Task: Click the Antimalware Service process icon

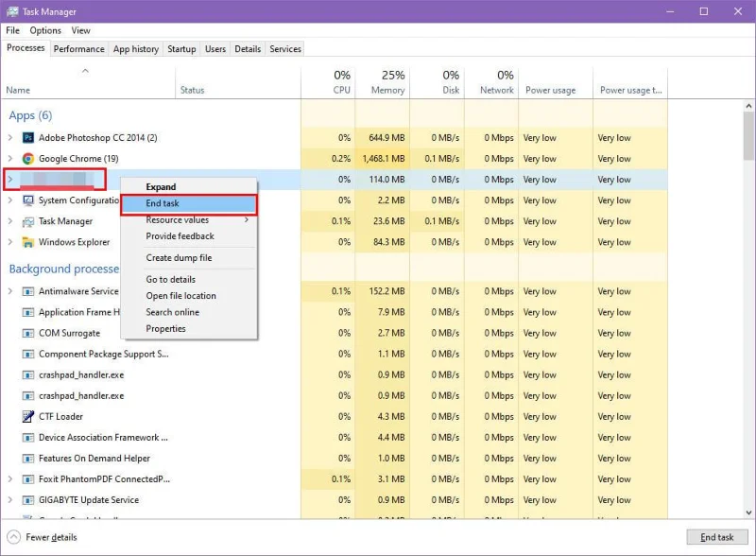Action: point(28,291)
